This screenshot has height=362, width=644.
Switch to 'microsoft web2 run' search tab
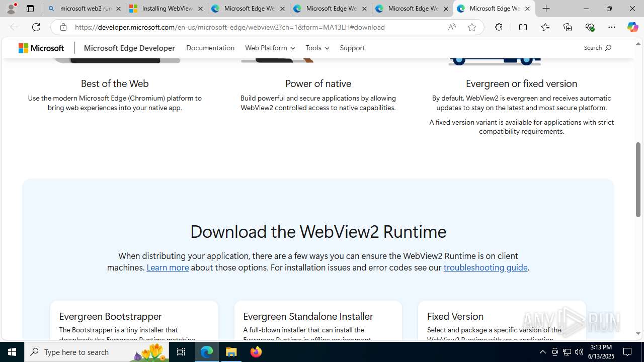click(85, 9)
